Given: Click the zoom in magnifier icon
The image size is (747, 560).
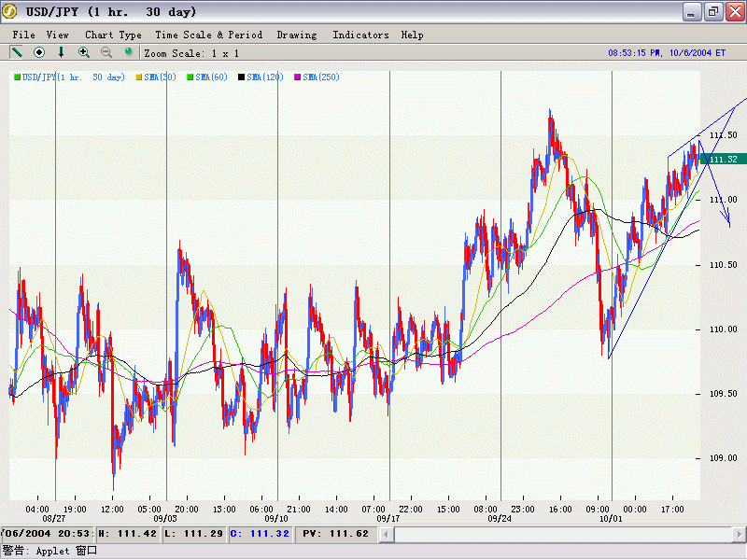Looking at the screenshot, I should [x=84, y=53].
